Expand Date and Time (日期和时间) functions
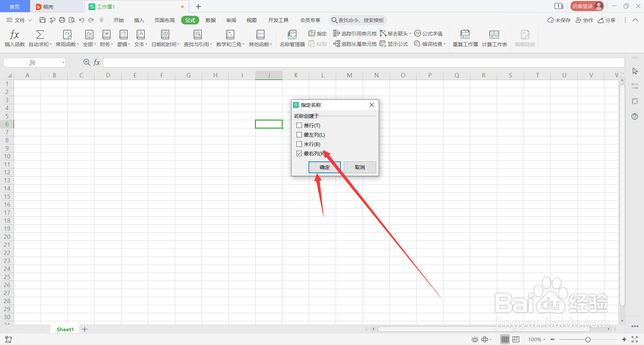The width and height of the screenshot is (644, 345). [165, 38]
